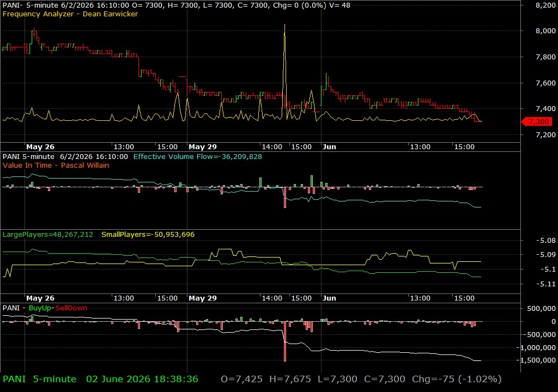This screenshot has height=392, width=558.
Task: Click the 'May 29' date on lower axis
Action: pyautogui.click(x=203, y=298)
